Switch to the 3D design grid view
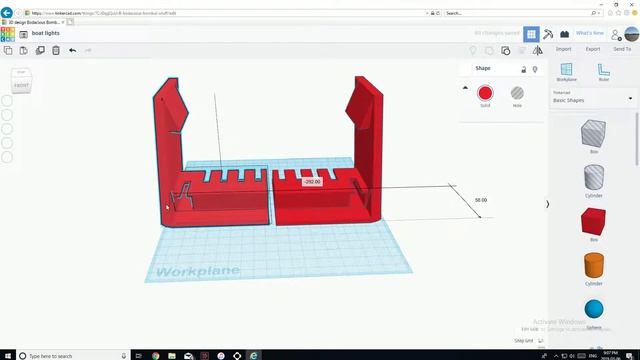Viewport: 640px width, 360px height. tap(531, 34)
